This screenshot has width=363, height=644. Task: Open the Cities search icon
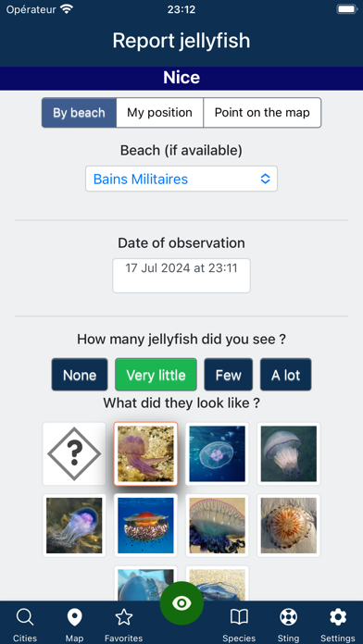click(x=25, y=618)
